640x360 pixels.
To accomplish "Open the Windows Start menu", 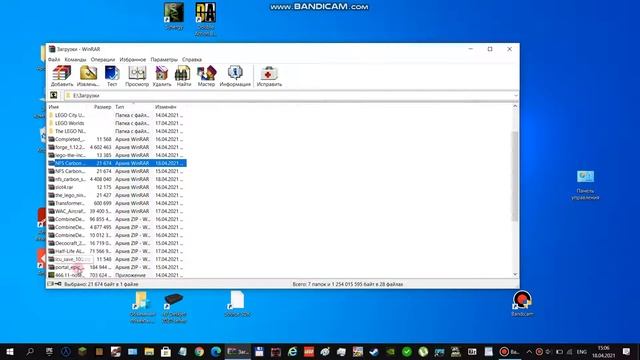I will click(10, 351).
